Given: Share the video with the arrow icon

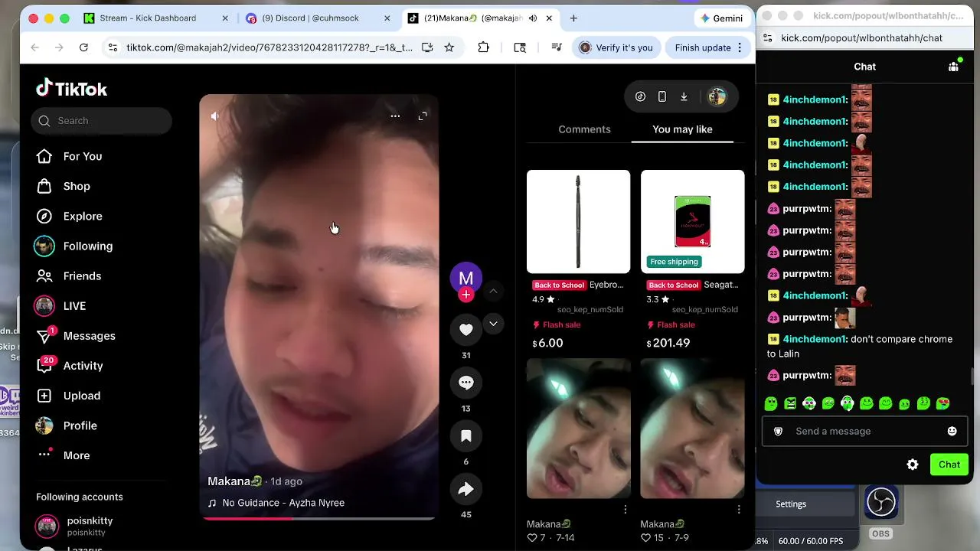Looking at the screenshot, I should [x=466, y=489].
